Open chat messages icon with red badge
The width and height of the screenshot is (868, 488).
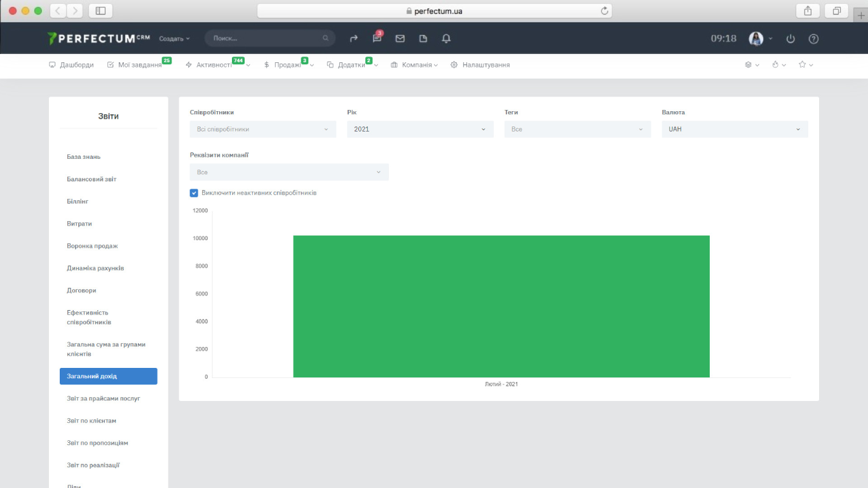tap(377, 39)
